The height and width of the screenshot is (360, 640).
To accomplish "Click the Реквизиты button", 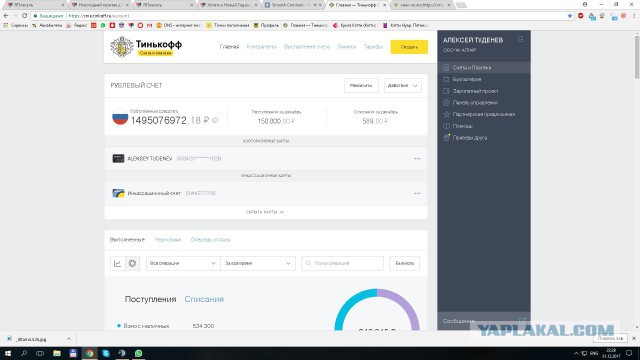I will [x=361, y=85].
